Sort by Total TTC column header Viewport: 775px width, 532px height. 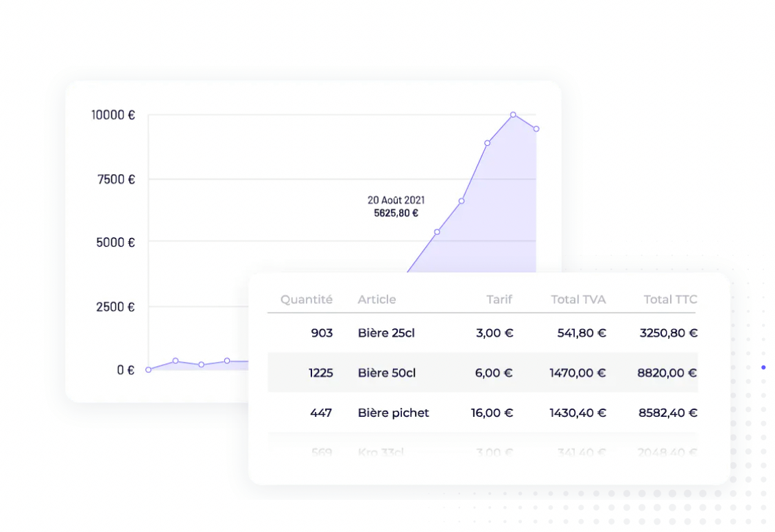tap(670, 300)
